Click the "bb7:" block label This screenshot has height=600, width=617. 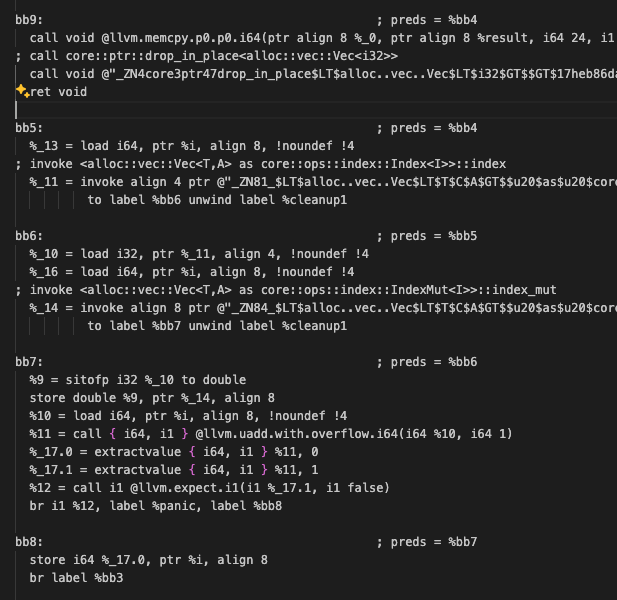(x=29, y=362)
